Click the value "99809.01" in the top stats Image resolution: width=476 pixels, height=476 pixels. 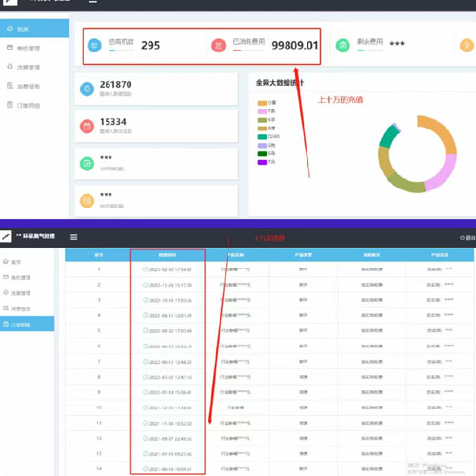pyautogui.click(x=295, y=45)
